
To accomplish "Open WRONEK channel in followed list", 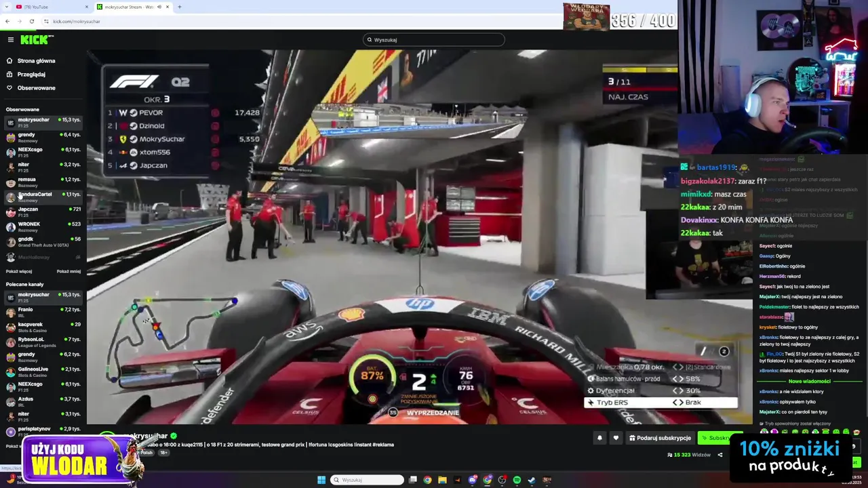I will coord(43,227).
